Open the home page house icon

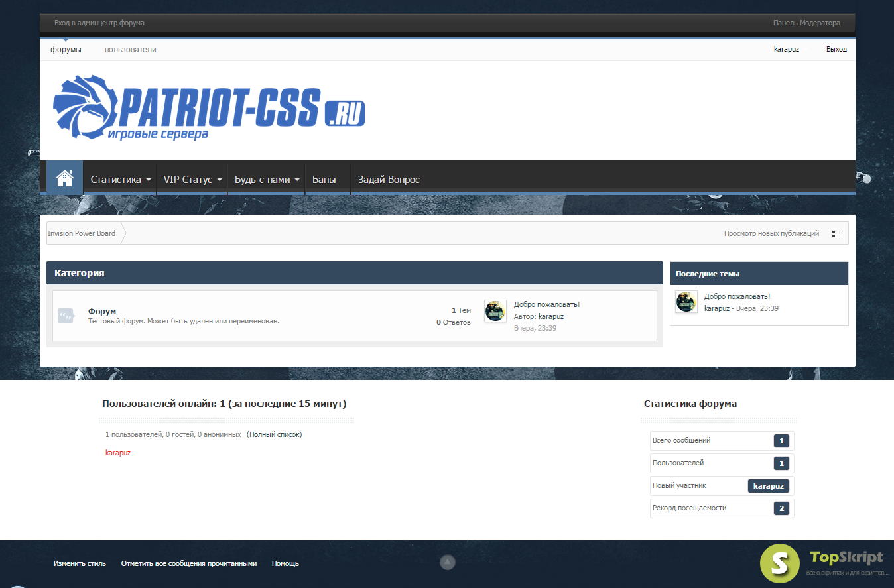click(x=64, y=178)
